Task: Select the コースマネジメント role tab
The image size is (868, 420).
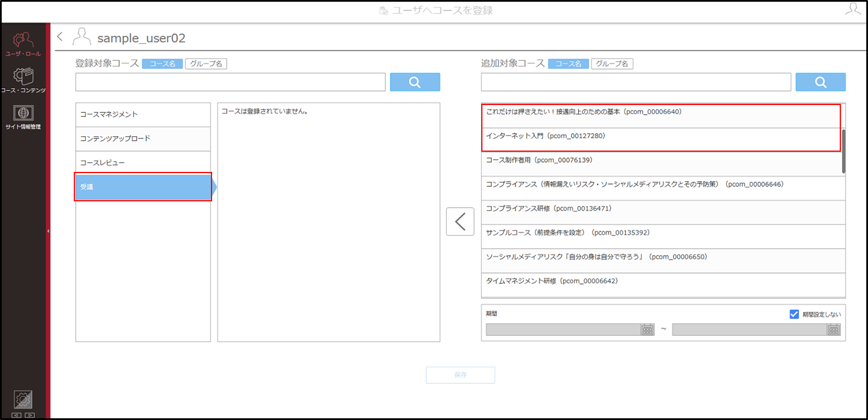Action: (x=143, y=115)
